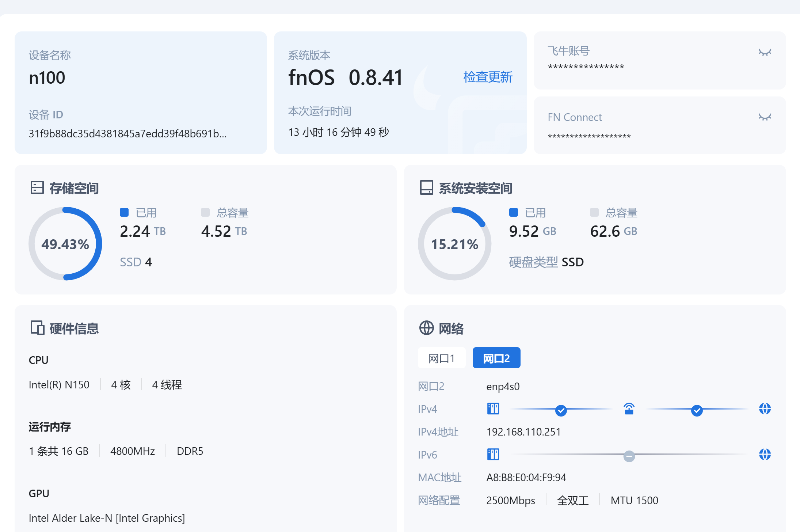The width and height of the screenshot is (800, 532).
Task: Click the DDR5 memory type
Action: click(x=190, y=451)
